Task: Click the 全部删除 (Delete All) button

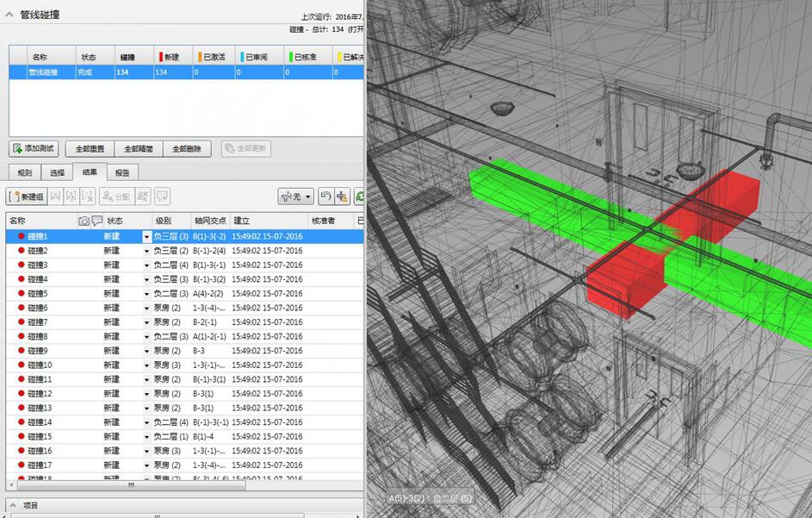Action: (187, 148)
